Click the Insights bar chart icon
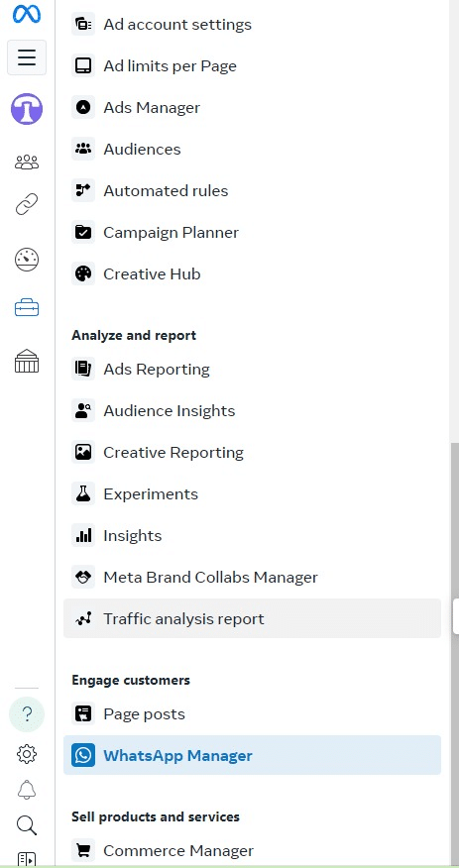 [x=83, y=535]
